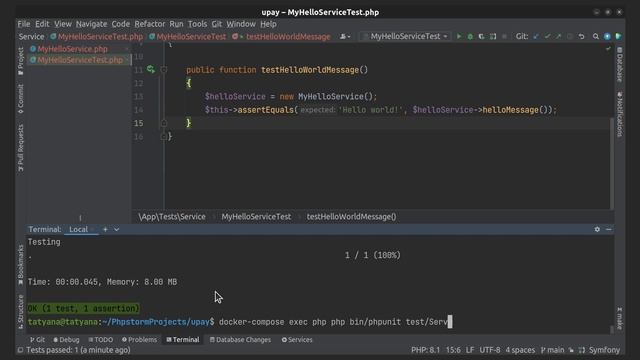Toggle the Structure tool window
The height and width of the screenshot is (360, 640).
click(20, 311)
